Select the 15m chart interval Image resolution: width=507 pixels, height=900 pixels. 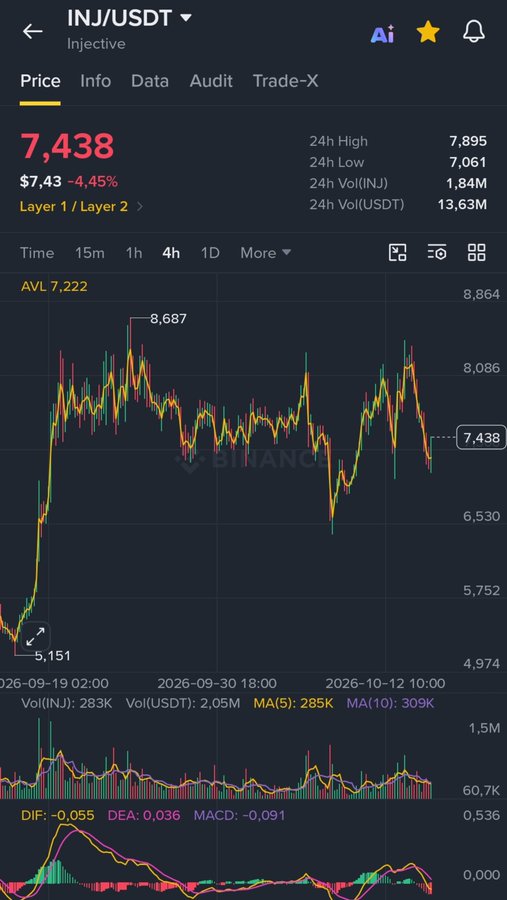90,253
